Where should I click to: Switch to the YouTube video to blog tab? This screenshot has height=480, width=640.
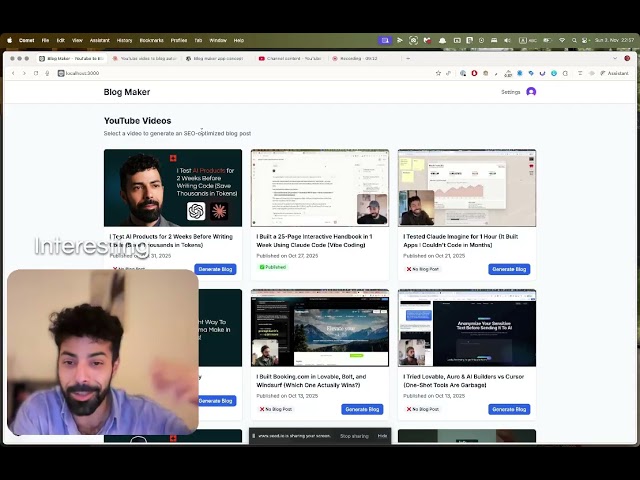click(144, 58)
